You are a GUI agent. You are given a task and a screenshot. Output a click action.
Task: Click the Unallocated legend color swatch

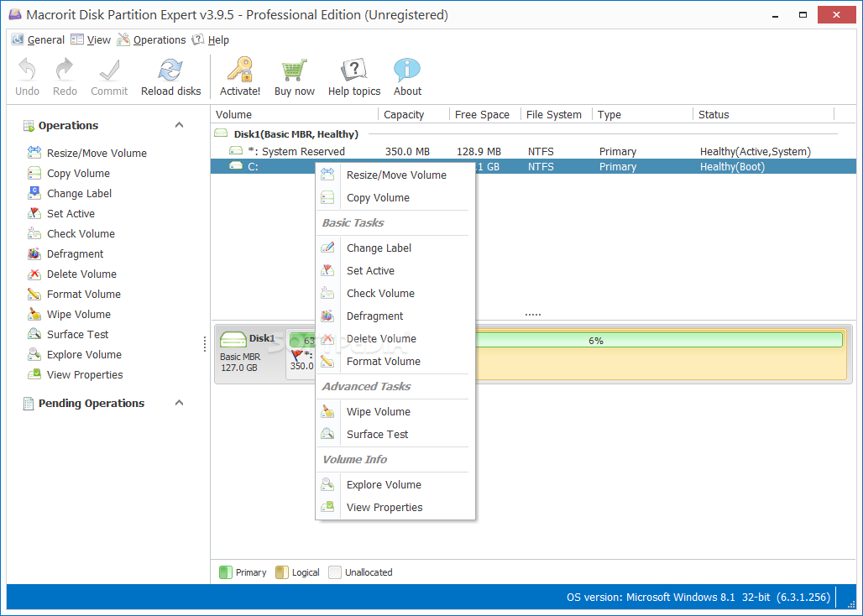coord(335,572)
